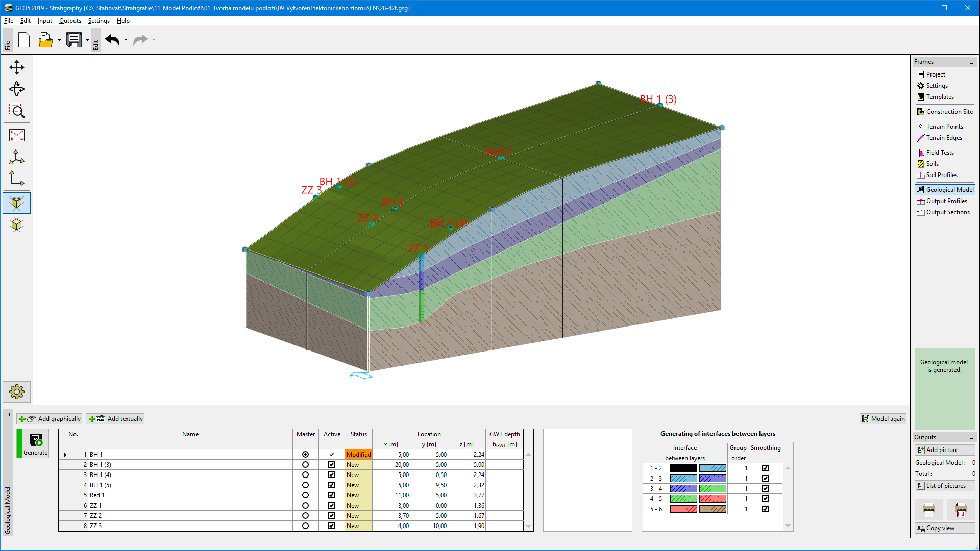Open the Outputs menu

point(70,21)
